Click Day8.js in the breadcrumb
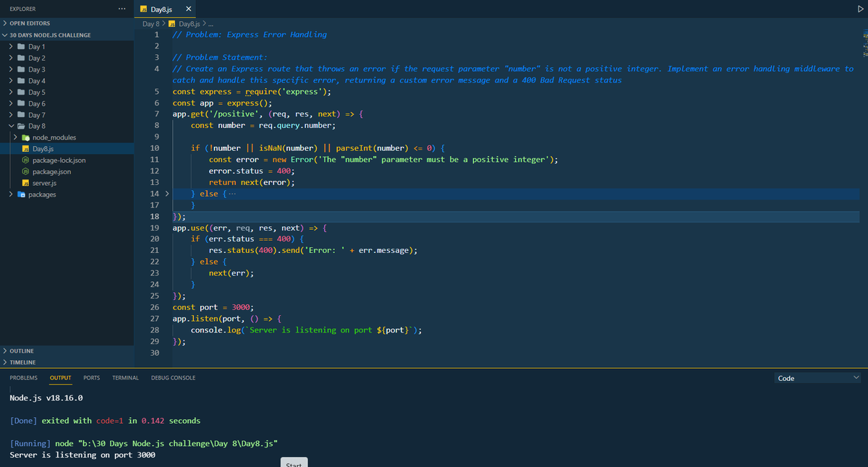 click(x=189, y=24)
